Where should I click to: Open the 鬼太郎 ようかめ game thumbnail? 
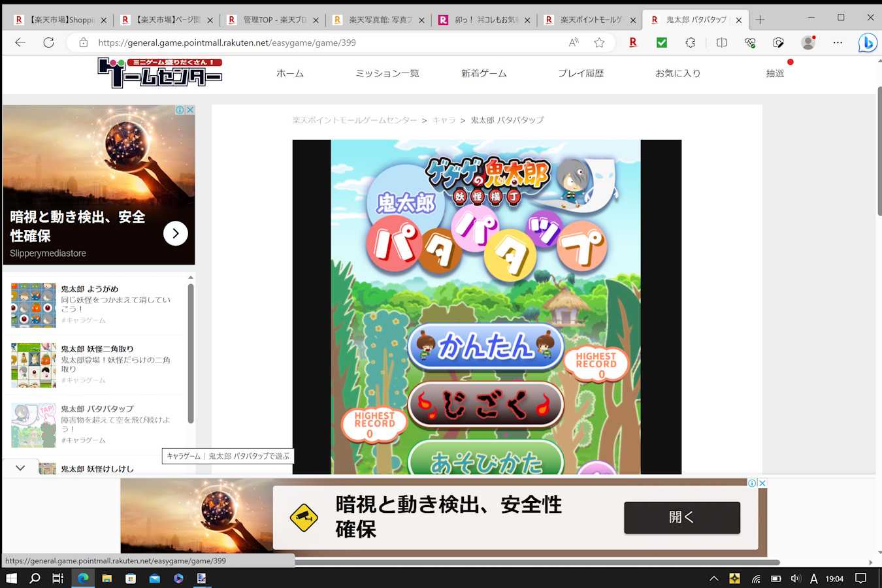[x=33, y=305]
